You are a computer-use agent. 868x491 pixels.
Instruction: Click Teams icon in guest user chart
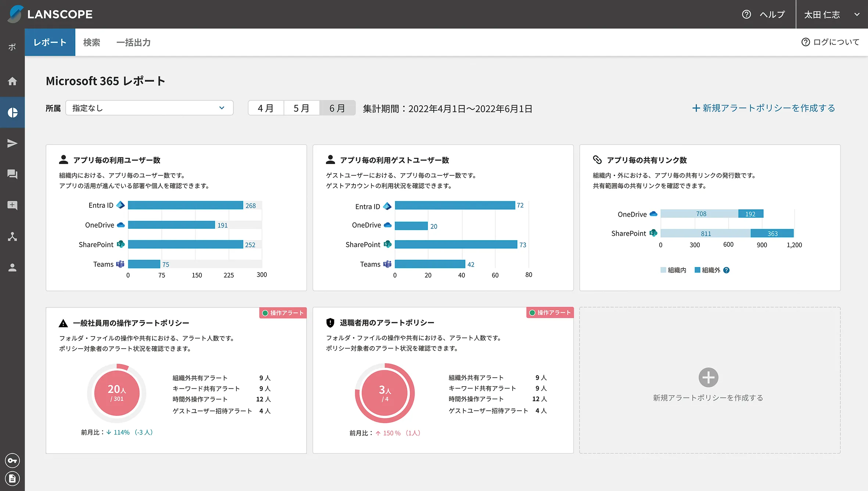click(x=387, y=264)
